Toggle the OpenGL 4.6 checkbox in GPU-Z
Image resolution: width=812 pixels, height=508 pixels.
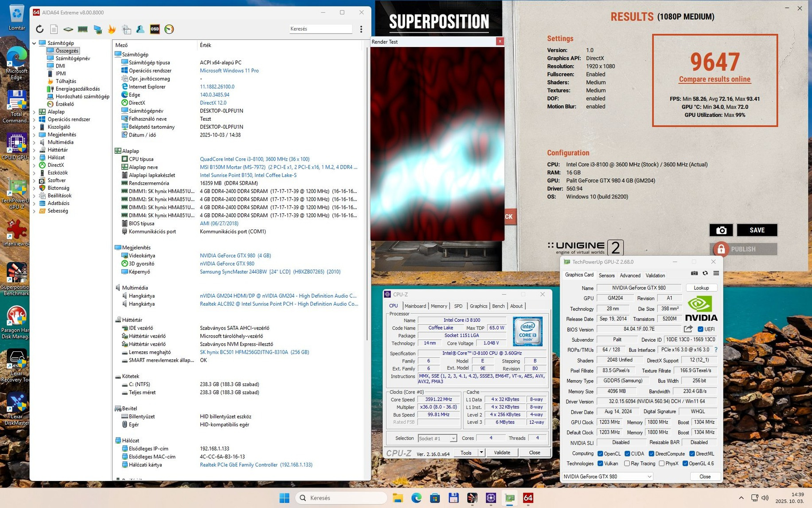tap(685, 464)
